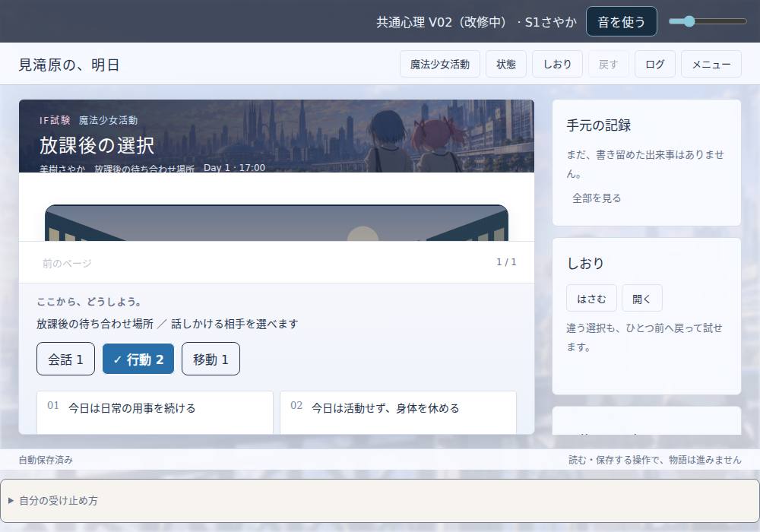Expand the 自分の受け止め方 section
The image size is (760, 532).
click(x=380, y=501)
